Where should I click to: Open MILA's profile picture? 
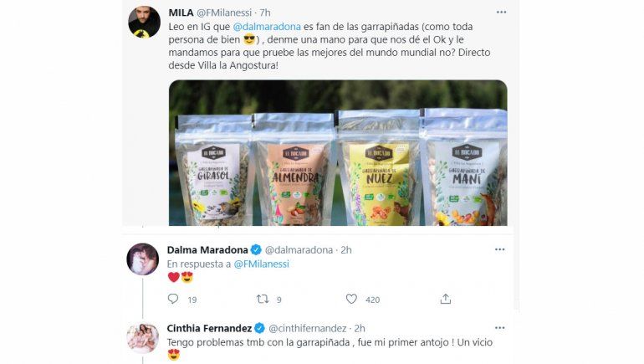[144, 22]
